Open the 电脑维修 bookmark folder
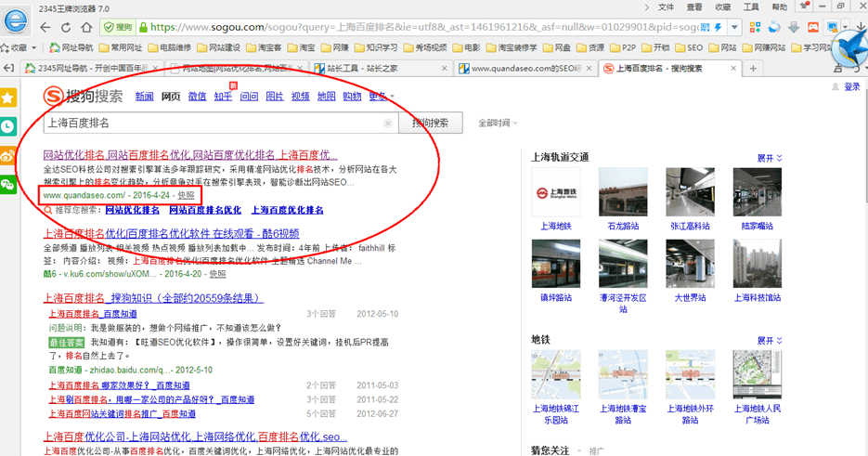 169,47
